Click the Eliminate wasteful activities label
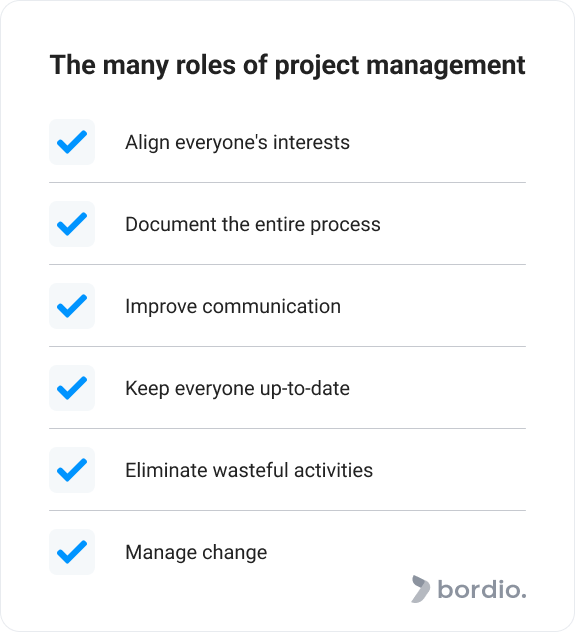Viewport: 575px width, 632px height. click(x=249, y=470)
